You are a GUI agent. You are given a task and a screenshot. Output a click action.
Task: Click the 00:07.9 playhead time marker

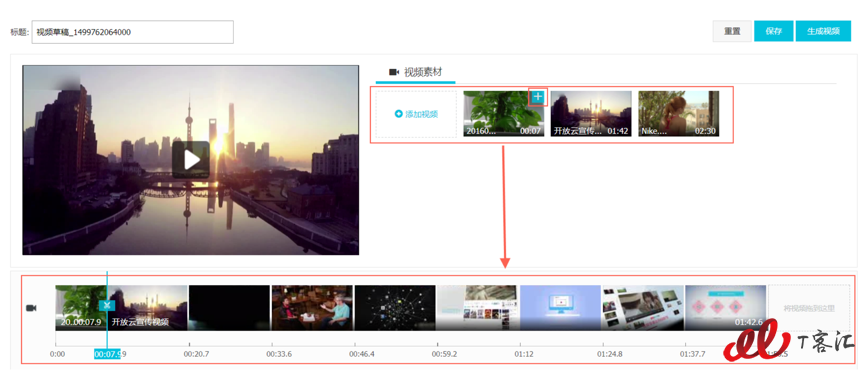tap(107, 354)
